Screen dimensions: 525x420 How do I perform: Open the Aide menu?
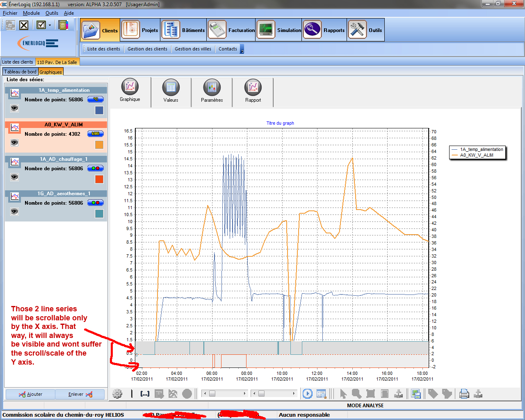tap(69, 13)
